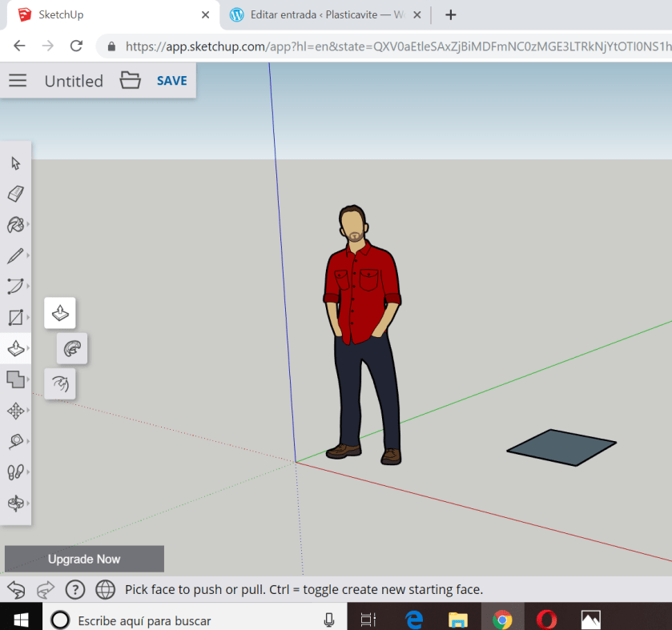Open the hamburger main menu
Viewport: 672px width, 630px height.
pos(18,81)
